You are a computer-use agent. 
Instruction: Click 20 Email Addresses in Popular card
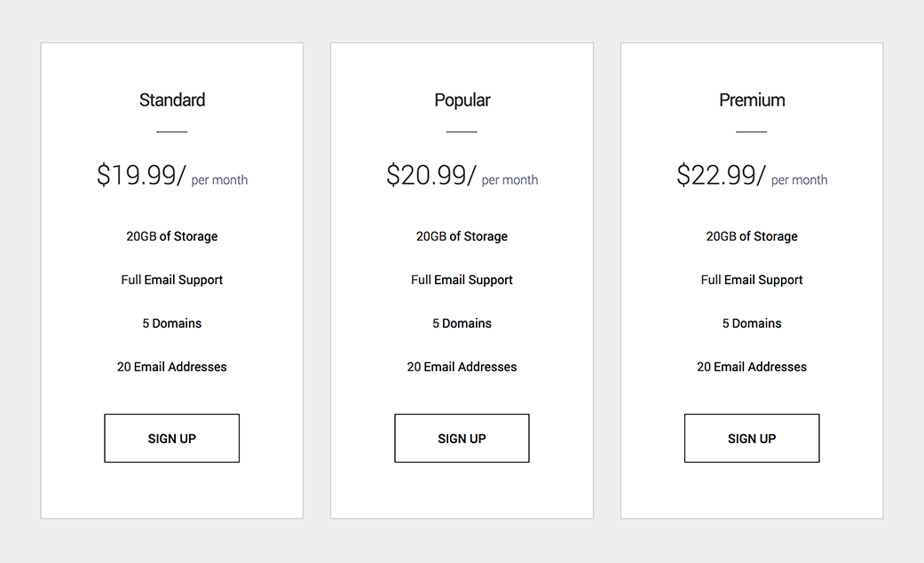click(462, 367)
